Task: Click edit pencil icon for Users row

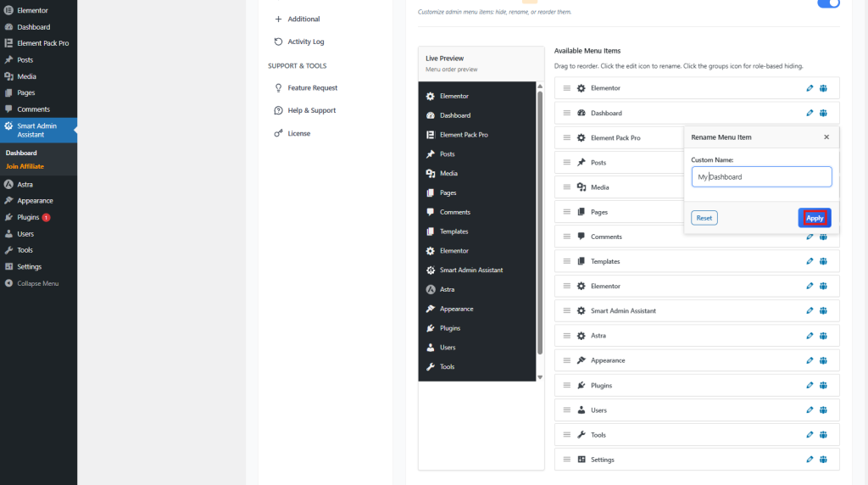Action: click(810, 410)
